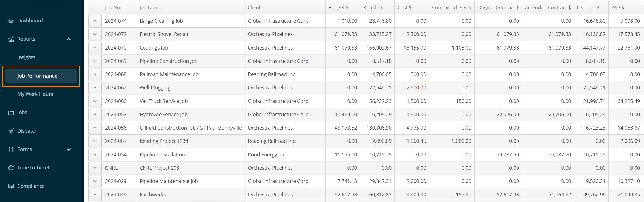The width and height of the screenshot is (644, 202).
Task: Click Reading Railroad Inc. in row 2024-068
Action: pos(272,74)
